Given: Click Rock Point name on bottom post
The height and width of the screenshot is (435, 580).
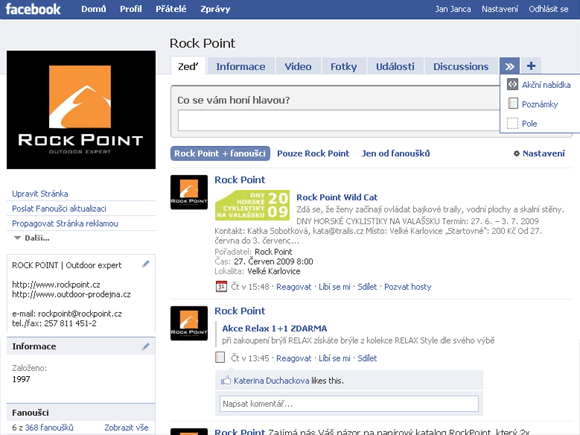Looking at the screenshot, I should pos(240,431).
